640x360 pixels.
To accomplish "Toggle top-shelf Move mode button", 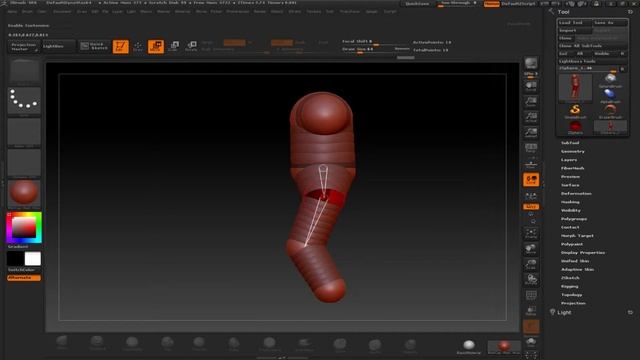I will click(x=156, y=47).
